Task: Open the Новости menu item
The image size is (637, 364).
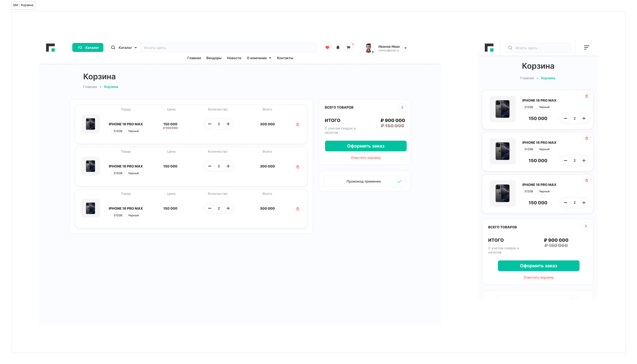Action: [x=234, y=58]
